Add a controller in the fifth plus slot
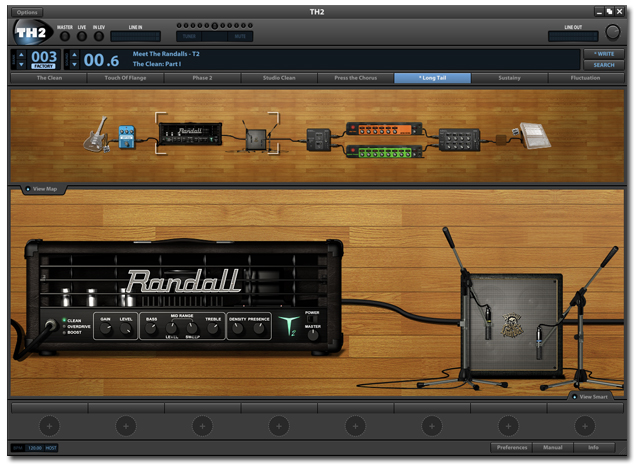Viewport: 634px width, 466px height. click(x=355, y=426)
